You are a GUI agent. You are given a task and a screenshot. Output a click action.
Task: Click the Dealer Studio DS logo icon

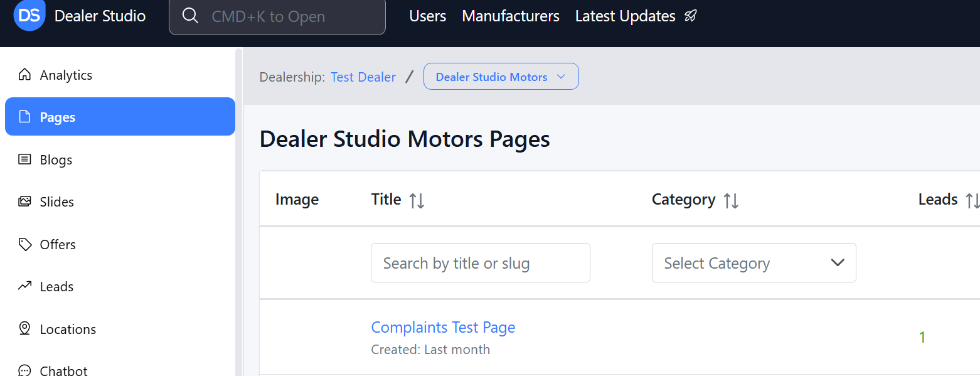(x=29, y=16)
